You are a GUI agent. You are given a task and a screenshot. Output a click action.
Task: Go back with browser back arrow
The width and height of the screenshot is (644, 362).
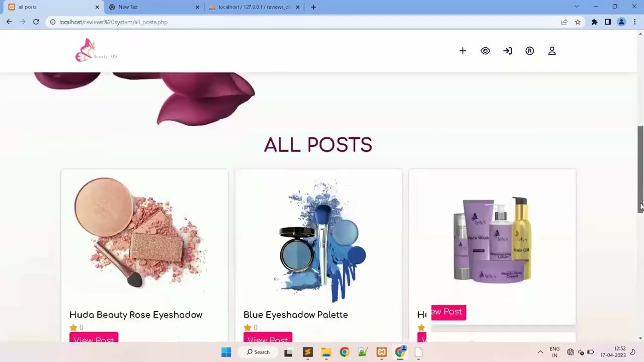9,22
